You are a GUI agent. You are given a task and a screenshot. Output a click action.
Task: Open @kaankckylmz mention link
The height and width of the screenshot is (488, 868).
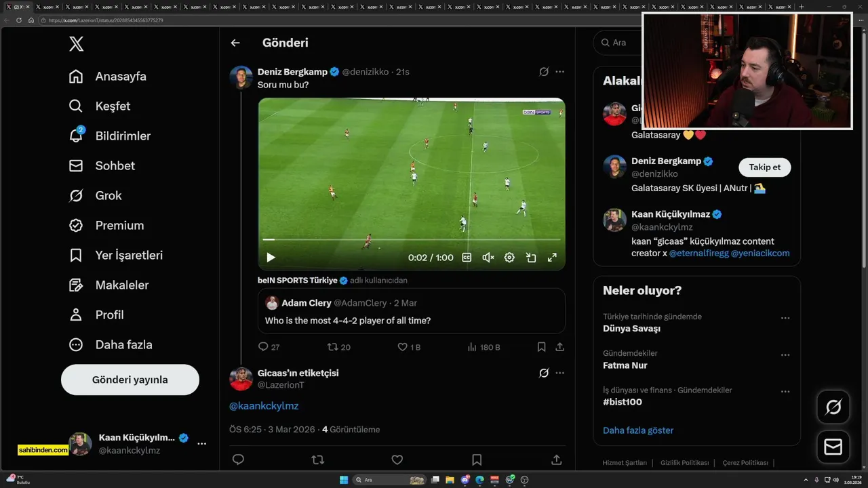264,406
